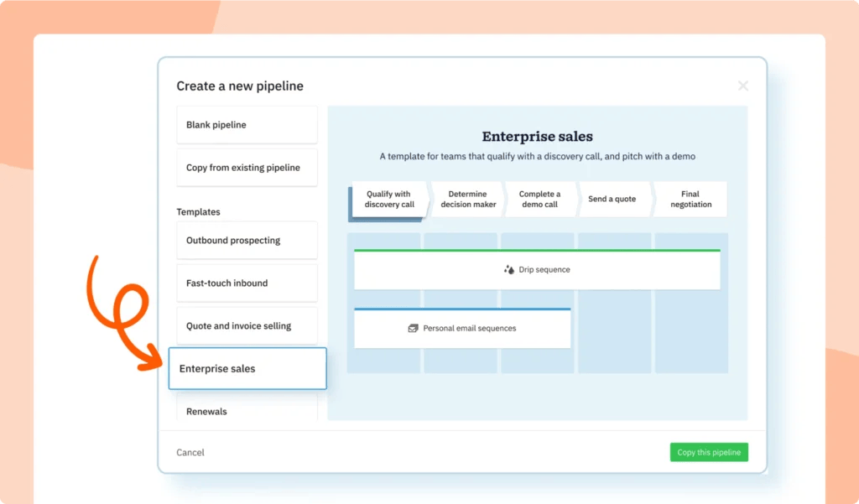Select the Enterprise sales template
The image size is (859, 504).
tap(247, 368)
